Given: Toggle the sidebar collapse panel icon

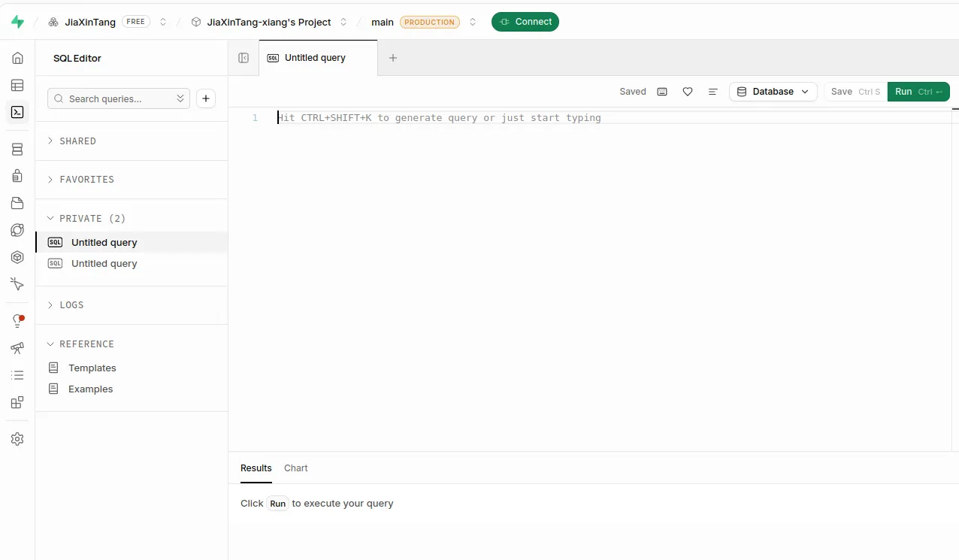Looking at the screenshot, I should pos(244,58).
